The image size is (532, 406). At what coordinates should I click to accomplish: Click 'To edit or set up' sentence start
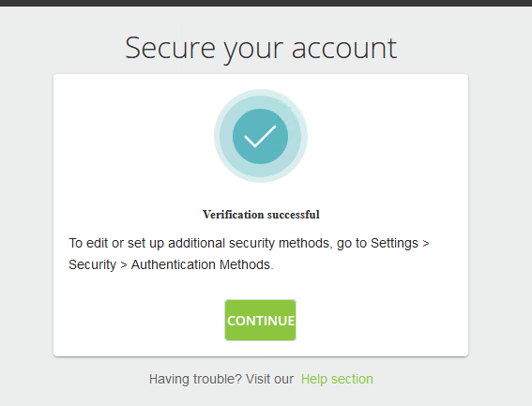tap(116, 243)
